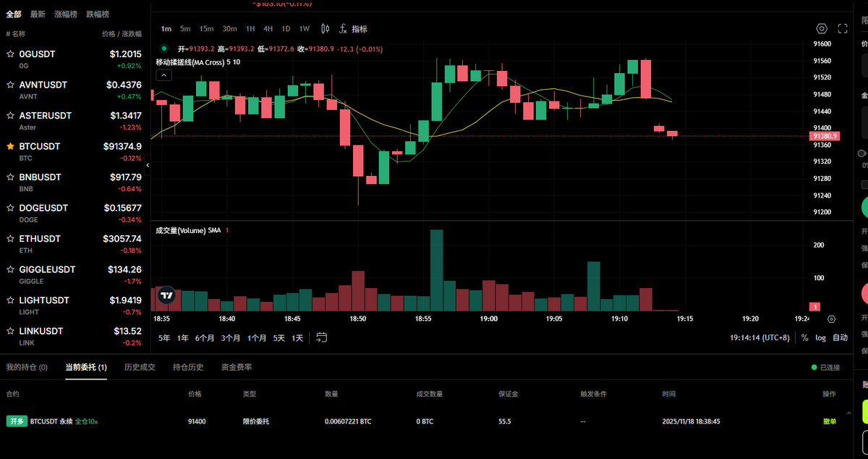Toggle percentage scale with % button
Screen dimensions: 868x459
coord(805,337)
